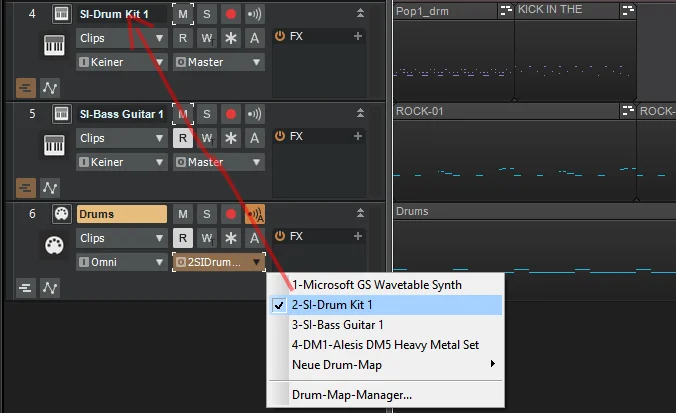Toggle input echo on SI-Drum Kit 1
The width and height of the screenshot is (676, 413).
[x=254, y=14]
